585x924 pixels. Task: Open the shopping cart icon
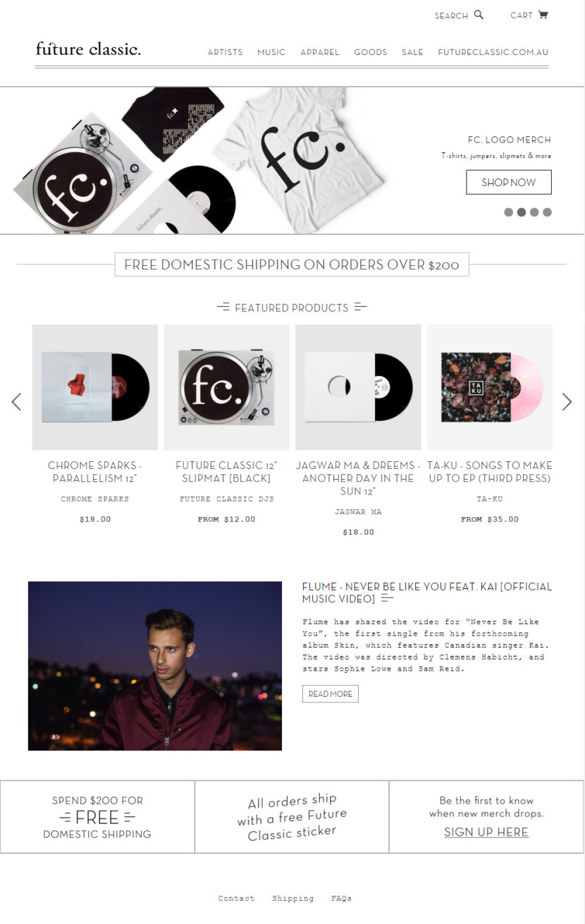[x=543, y=15]
